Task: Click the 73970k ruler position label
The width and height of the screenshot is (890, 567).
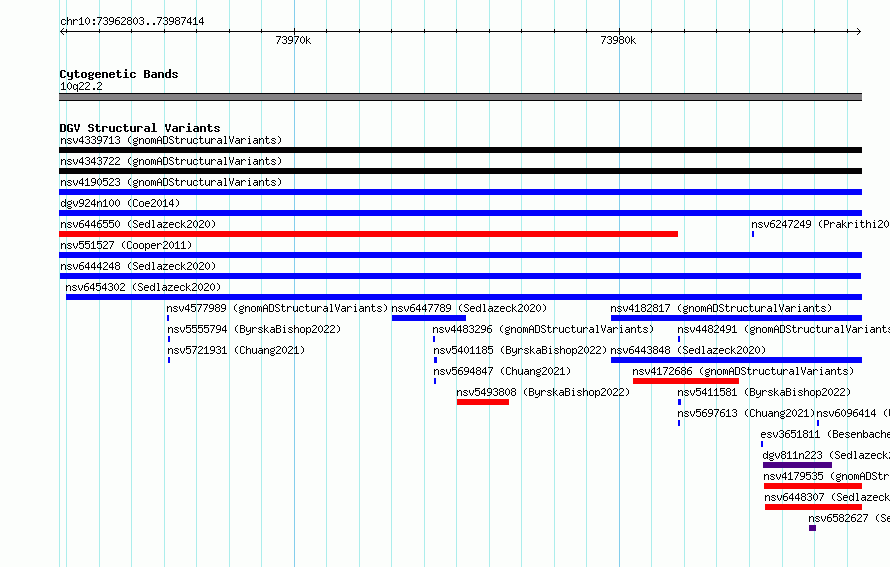Action: click(293, 40)
